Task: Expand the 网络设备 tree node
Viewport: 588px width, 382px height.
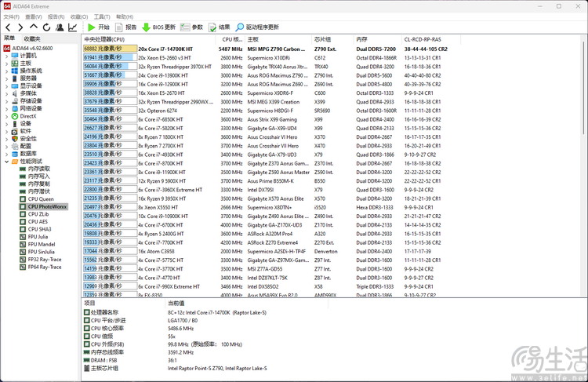Action: pyautogui.click(x=6, y=108)
